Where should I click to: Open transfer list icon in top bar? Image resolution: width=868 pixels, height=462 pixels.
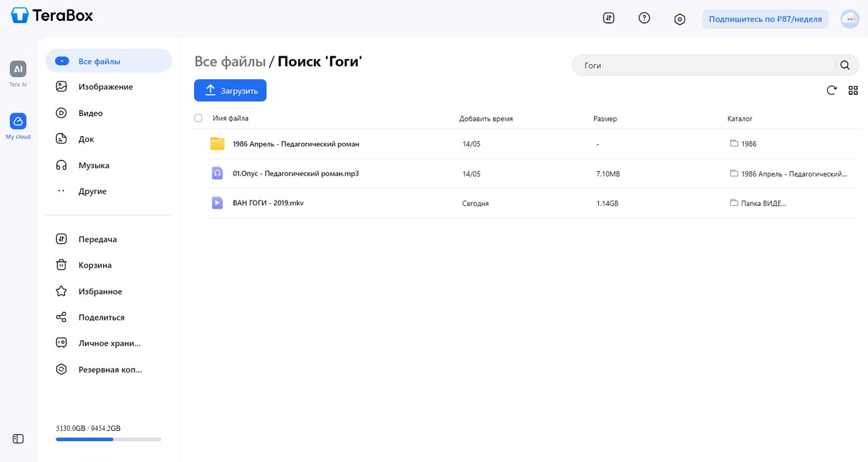pyautogui.click(x=608, y=18)
